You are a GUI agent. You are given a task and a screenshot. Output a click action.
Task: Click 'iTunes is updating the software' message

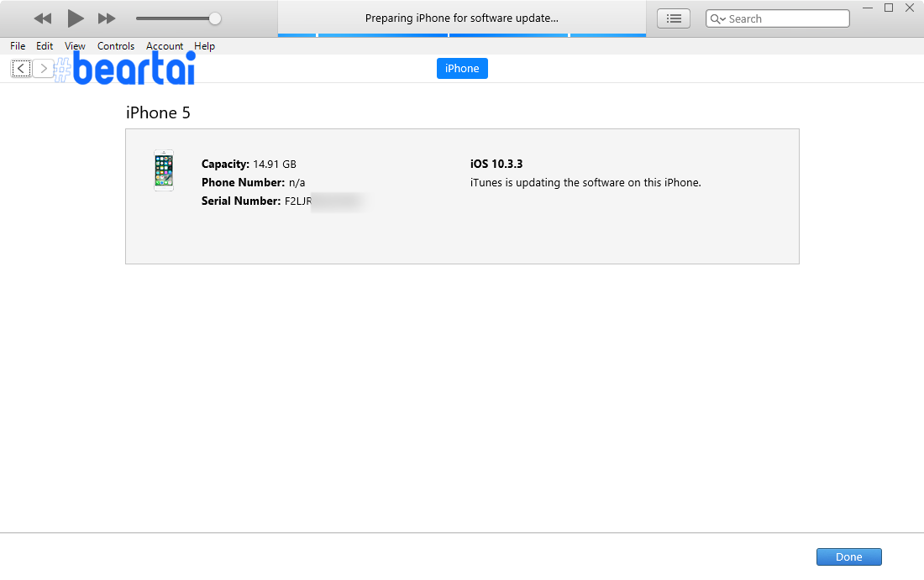tap(585, 182)
